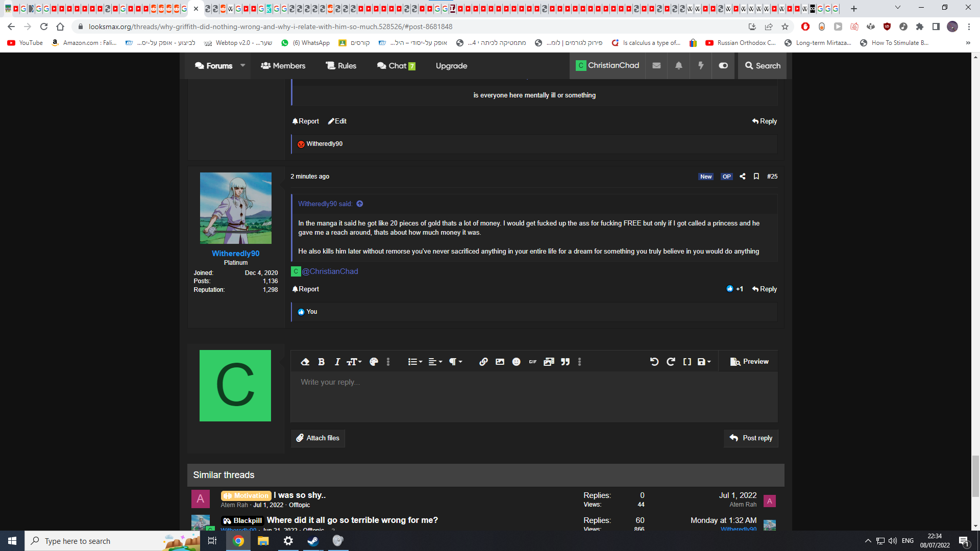The image size is (980, 551).
Task: Insert a quote block
Action: [x=565, y=362]
